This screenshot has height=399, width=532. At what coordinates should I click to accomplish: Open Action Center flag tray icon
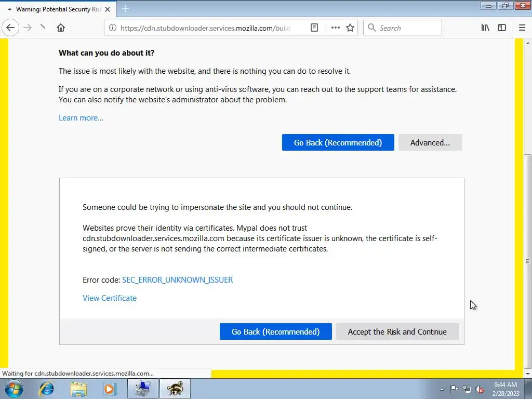click(x=454, y=389)
